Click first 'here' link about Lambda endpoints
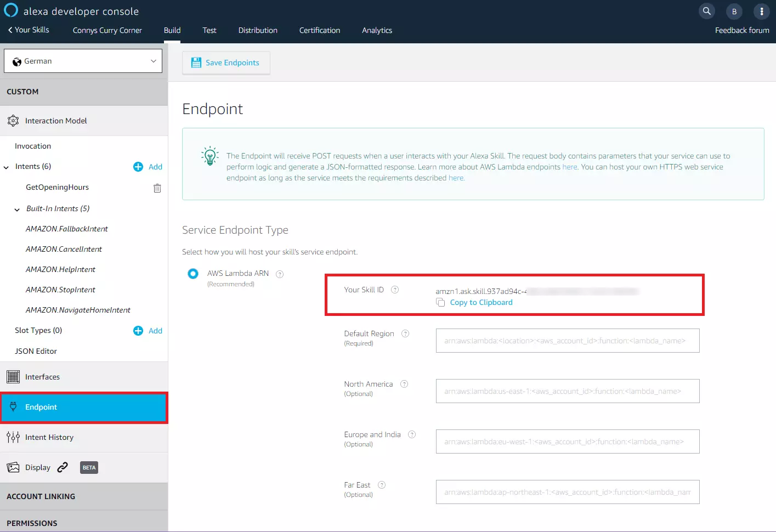The height and width of the screenshot is (532, 776). pyautogui.click(x=570, y=167)
